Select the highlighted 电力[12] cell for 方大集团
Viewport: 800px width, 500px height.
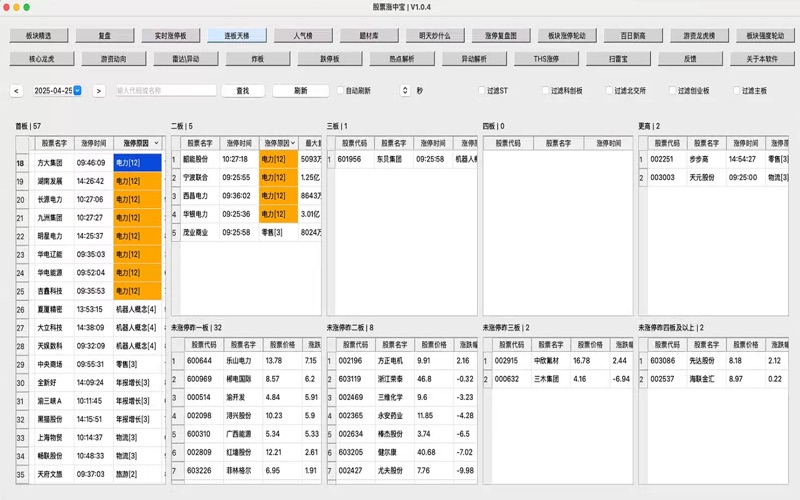pos(136,162)
